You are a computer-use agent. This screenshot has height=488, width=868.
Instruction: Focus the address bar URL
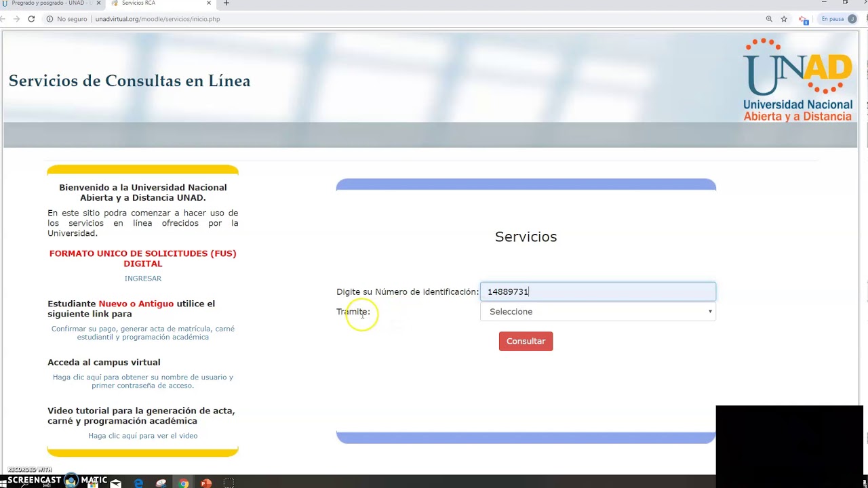pyautogui.click(x=157, y=19)
